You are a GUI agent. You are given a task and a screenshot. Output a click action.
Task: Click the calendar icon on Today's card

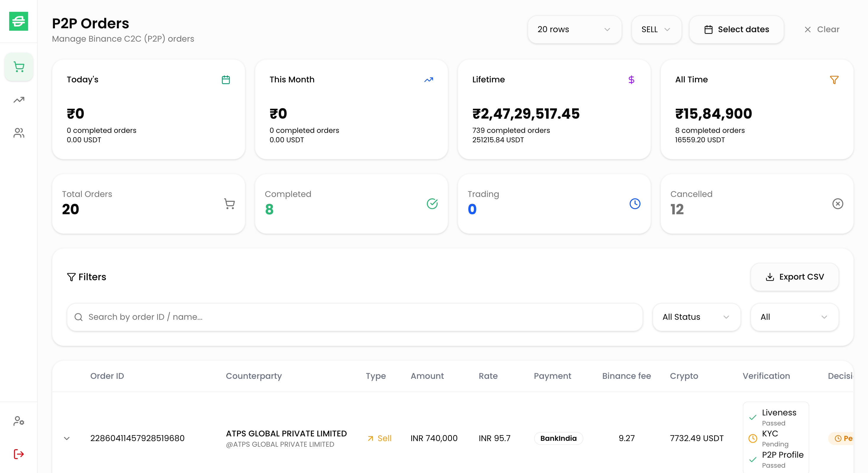tap(226, 80)
